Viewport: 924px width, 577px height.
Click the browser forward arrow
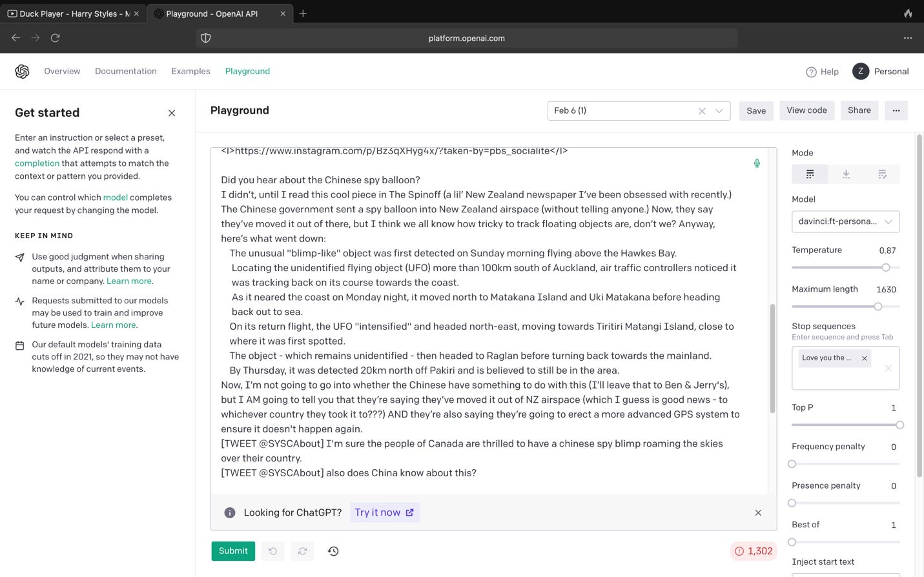pyautogui.click(x=36, y=38)
